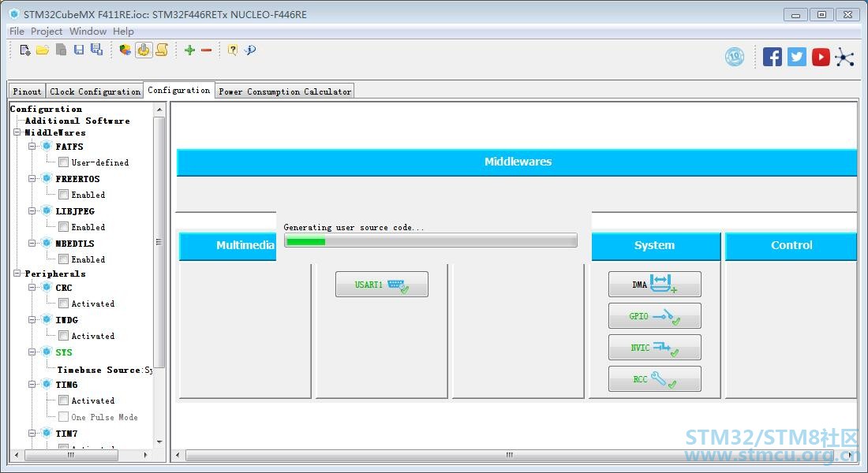Viewport: 868px width, 473px height.
Task: Activate the TIM6 checkbox
Action: [x=64, y=400]
